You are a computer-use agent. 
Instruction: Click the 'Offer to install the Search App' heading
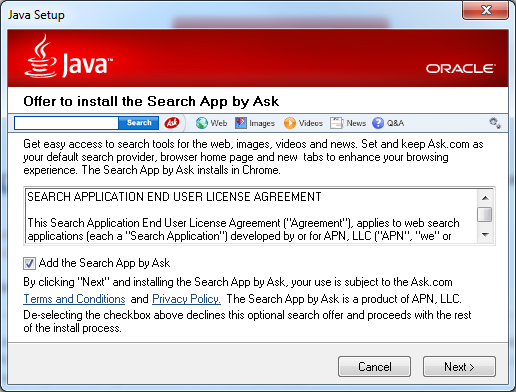point(151,101)
